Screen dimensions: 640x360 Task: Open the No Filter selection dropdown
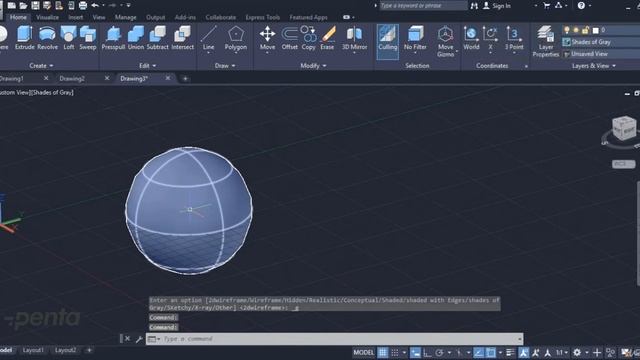pyautogui.click(x=415, y=41)
